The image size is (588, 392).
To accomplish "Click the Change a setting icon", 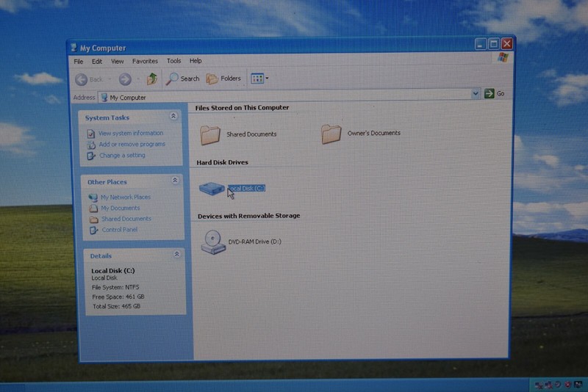I will coord(91,156).
